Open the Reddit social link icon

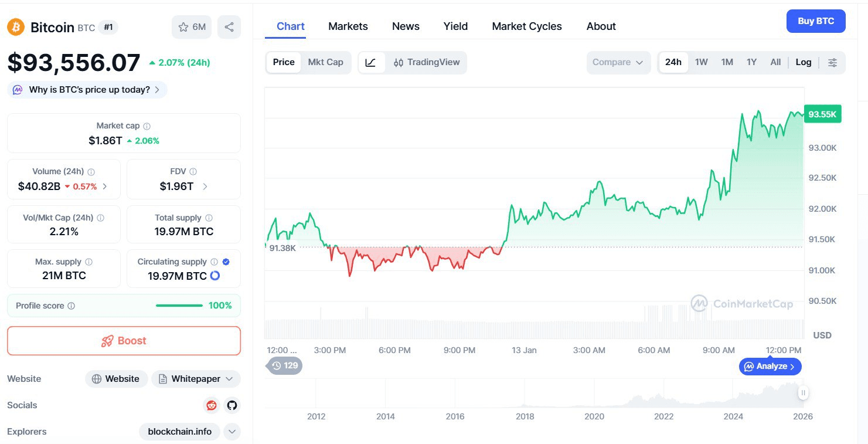[212, 405]
